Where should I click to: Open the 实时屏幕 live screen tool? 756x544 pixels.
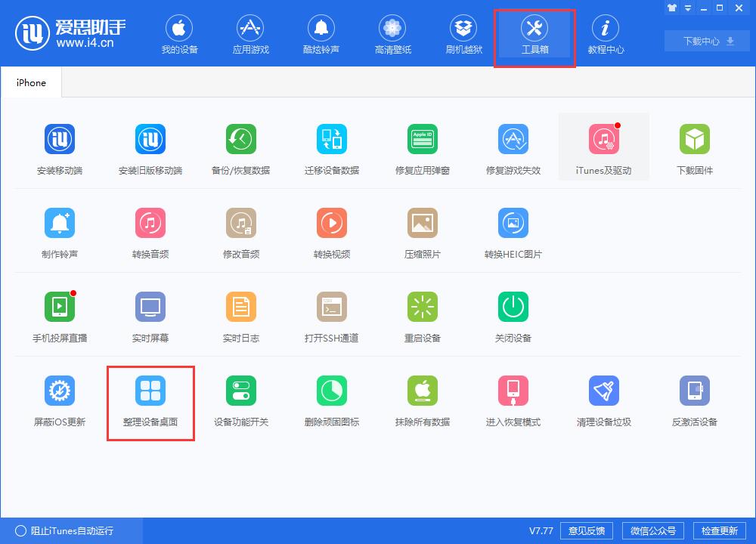150,315
